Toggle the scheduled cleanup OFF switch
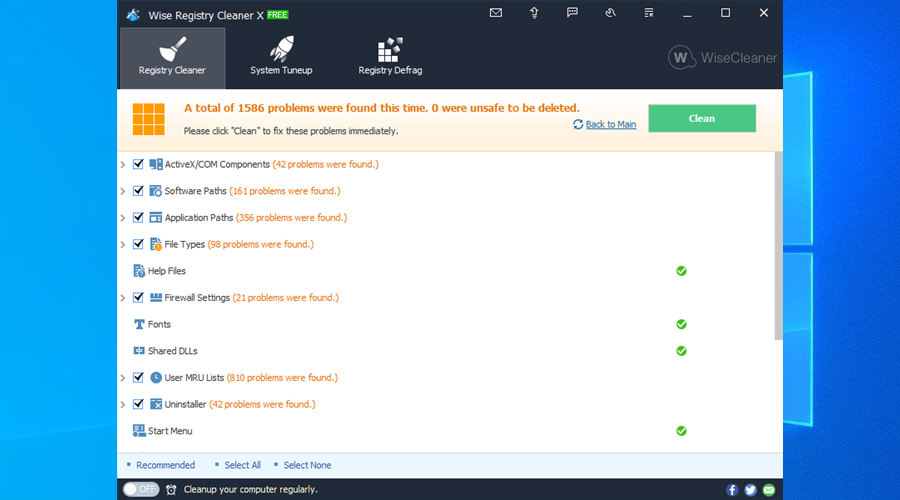This screenshot has height=500, width=900. click(141, 490)
